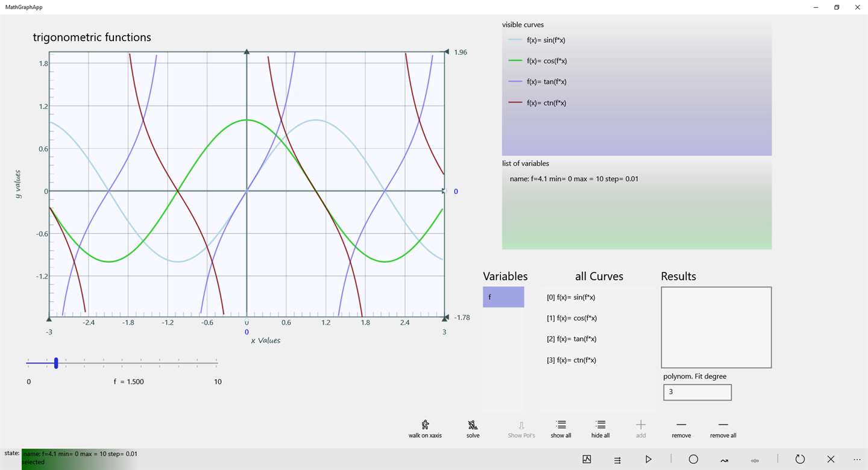Click visible curve f(x)= cos(f*x) legend entry
This screenshot has height=470, width=868.
coord(538,61)
